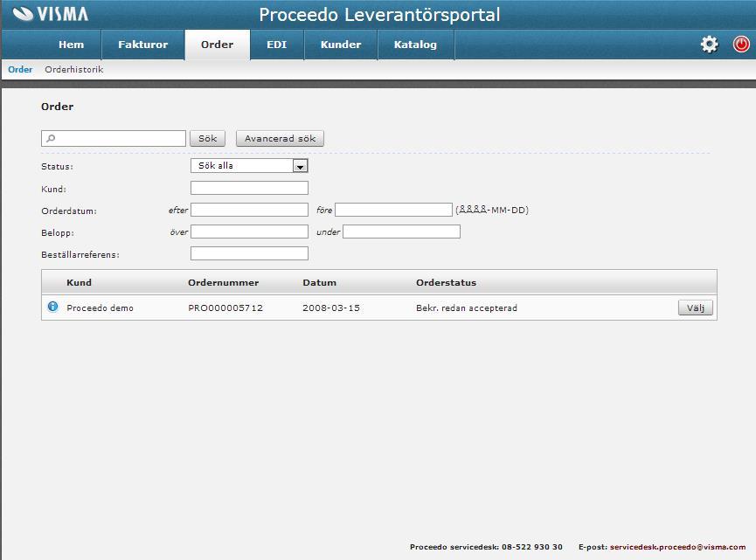Click the Välj button for order PRO000005712
Viewport: 756px width, 560px height.
click(x=695, y=308)
